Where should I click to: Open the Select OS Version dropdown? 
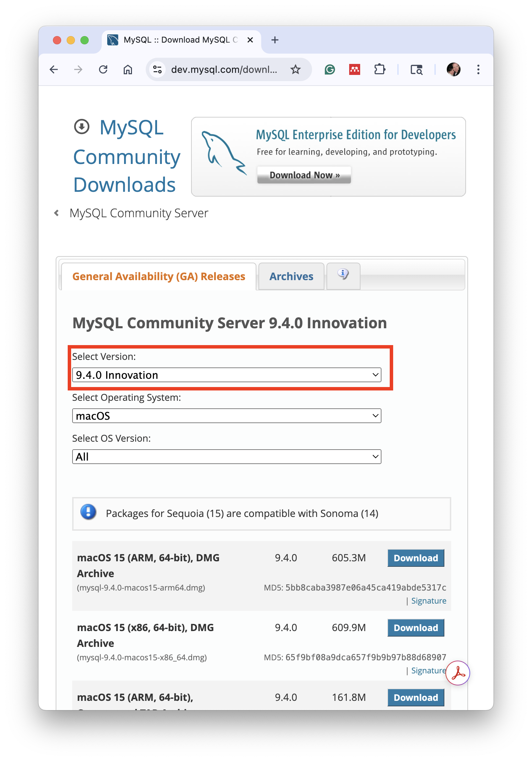click(227, 457)
